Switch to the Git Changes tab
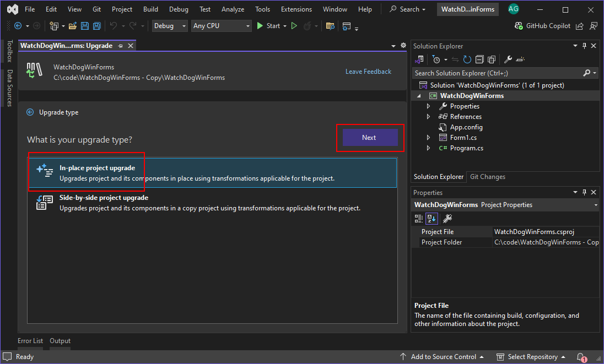This screenshot has width=604, height=364. [x=487, y=177]
